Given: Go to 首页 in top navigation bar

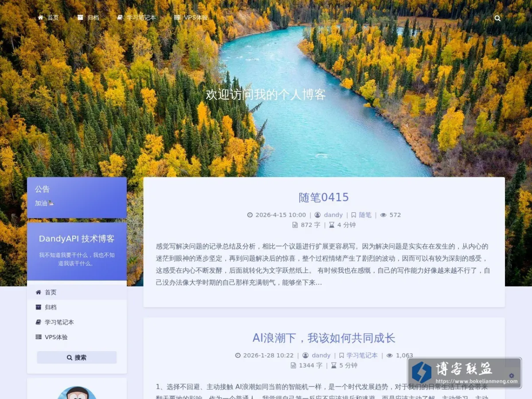Looking at the screenshot, I should tap(48, 18).
